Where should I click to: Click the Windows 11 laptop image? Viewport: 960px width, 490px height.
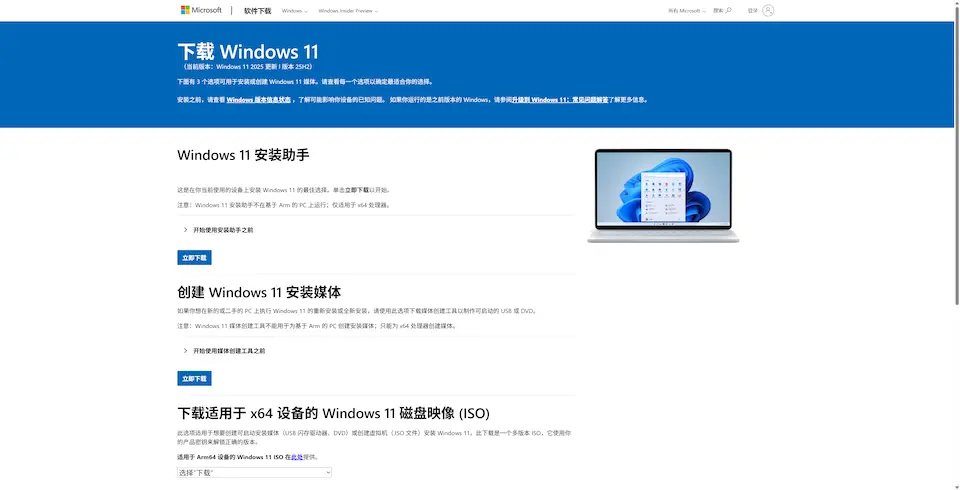click(663, 196)
